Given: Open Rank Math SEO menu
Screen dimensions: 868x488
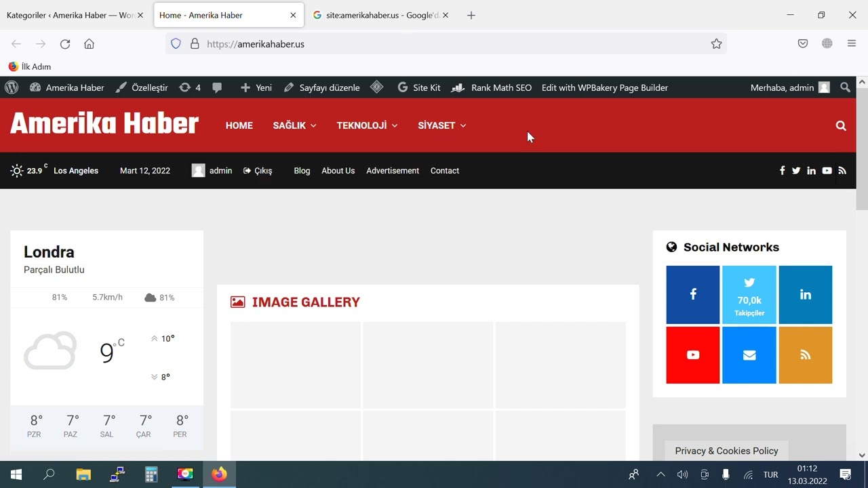Looking at the screenshot, I should (492, 87).
